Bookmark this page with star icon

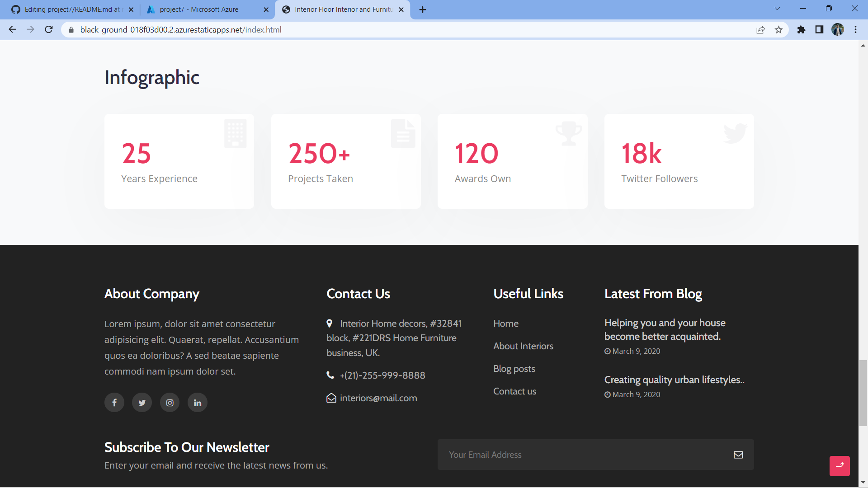point(778,30)
